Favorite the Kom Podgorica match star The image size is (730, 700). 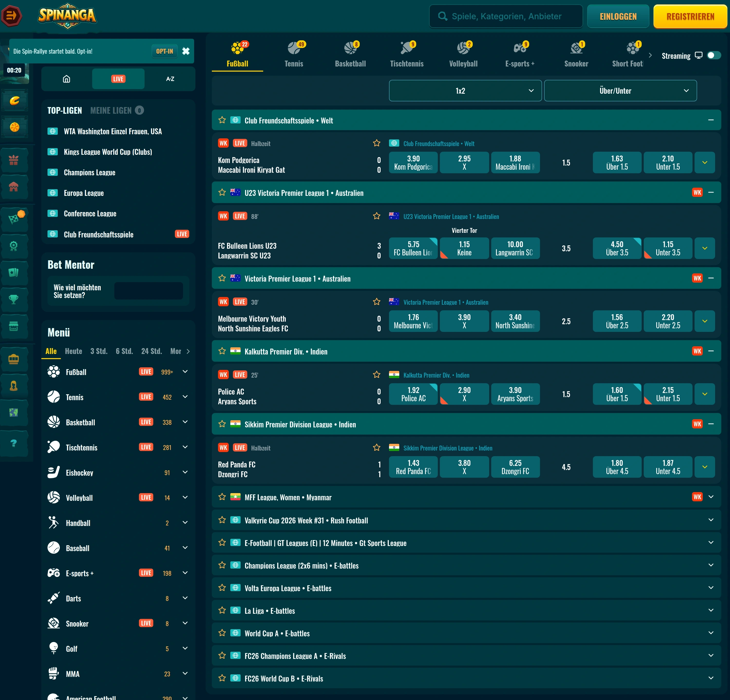[x=376, y=143]
